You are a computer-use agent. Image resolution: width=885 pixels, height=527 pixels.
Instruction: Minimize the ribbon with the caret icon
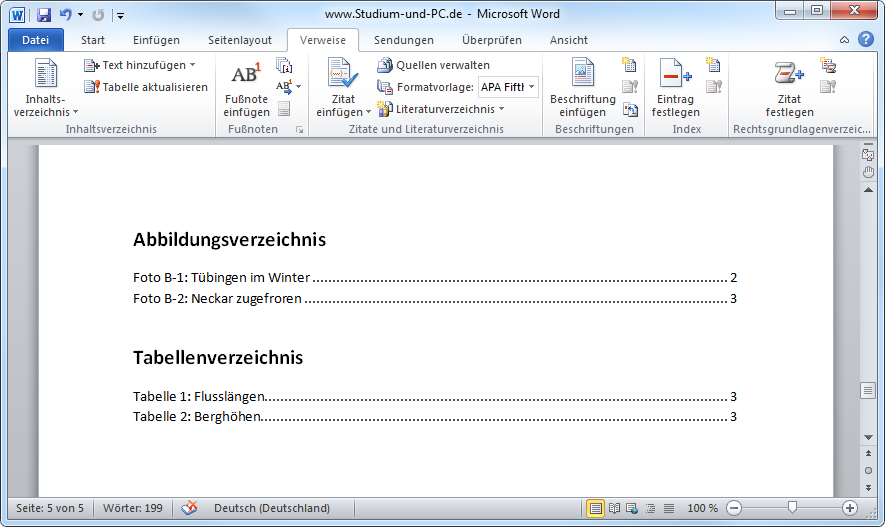click(x=844, y=39)
